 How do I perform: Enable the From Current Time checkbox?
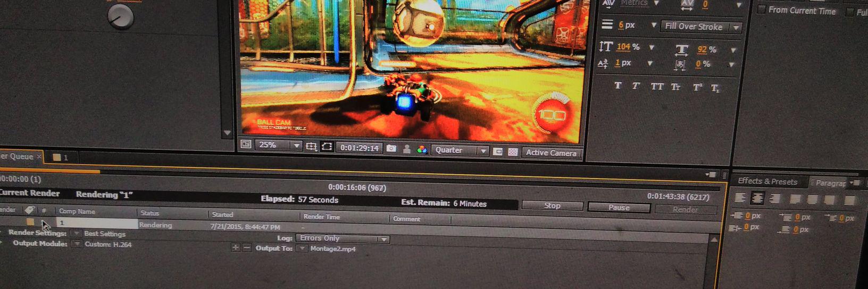(x=761, y=9)
